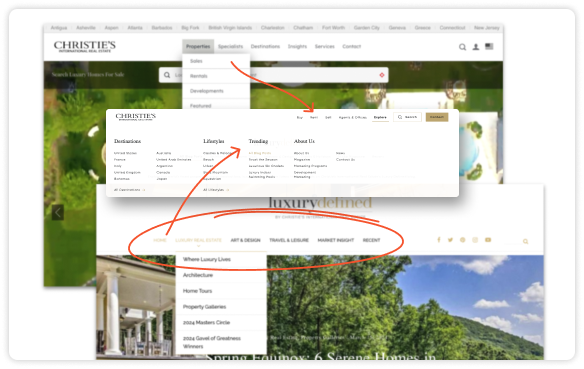Click the search magnifier icon in top header
The width and height of the screenshot is (584, 369).
click(x=462, y=47)
